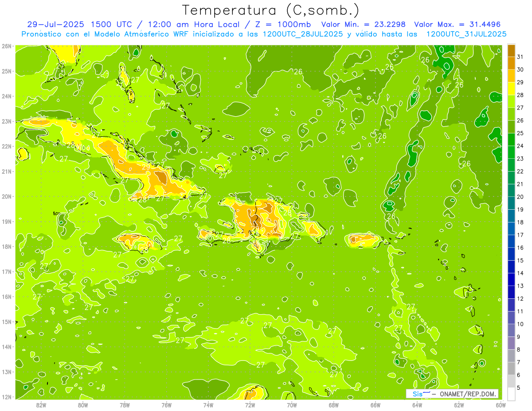Click the 14N latitude label

(x=6, y=347)
